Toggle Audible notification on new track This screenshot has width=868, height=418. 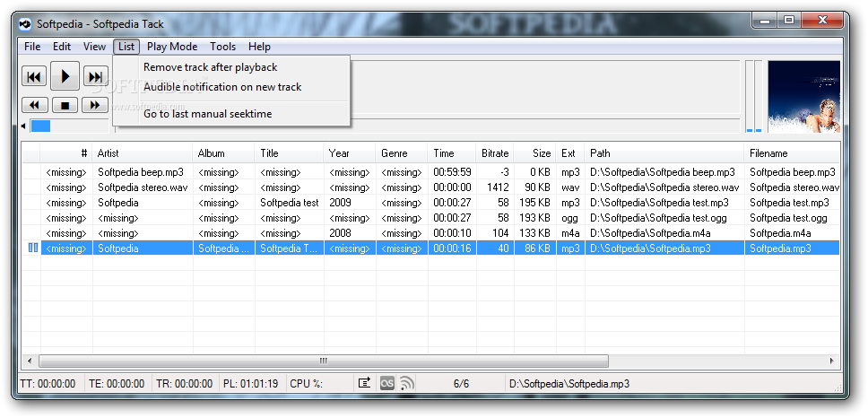tap(231, 87)
